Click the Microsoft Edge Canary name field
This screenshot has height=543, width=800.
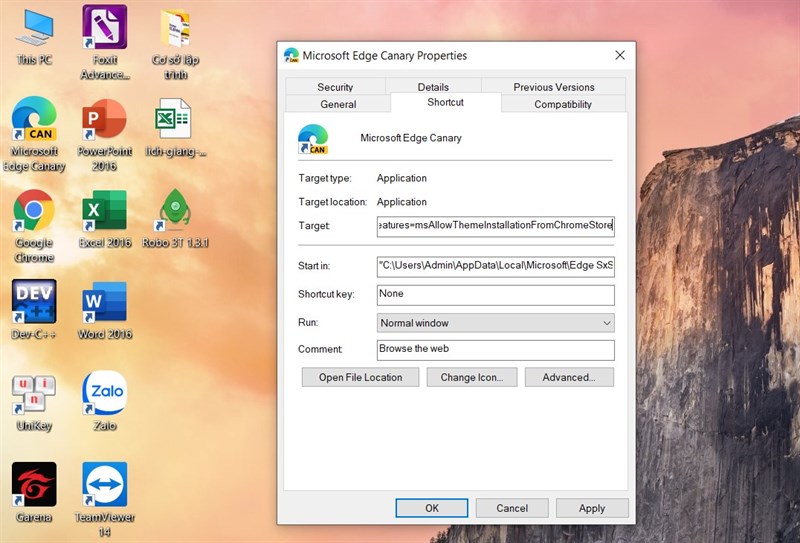(x=411, y=138)
